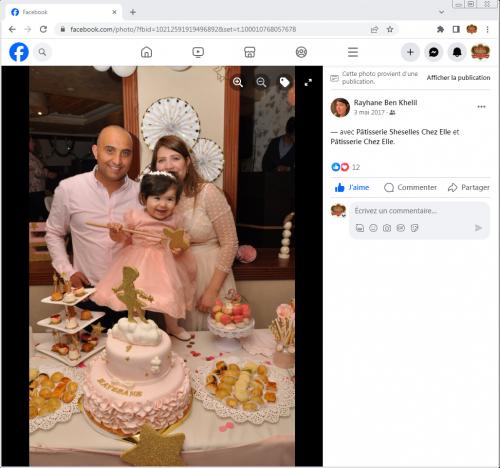Open Pâtisserie Chez Elle tagged page

tap(362, 142)
